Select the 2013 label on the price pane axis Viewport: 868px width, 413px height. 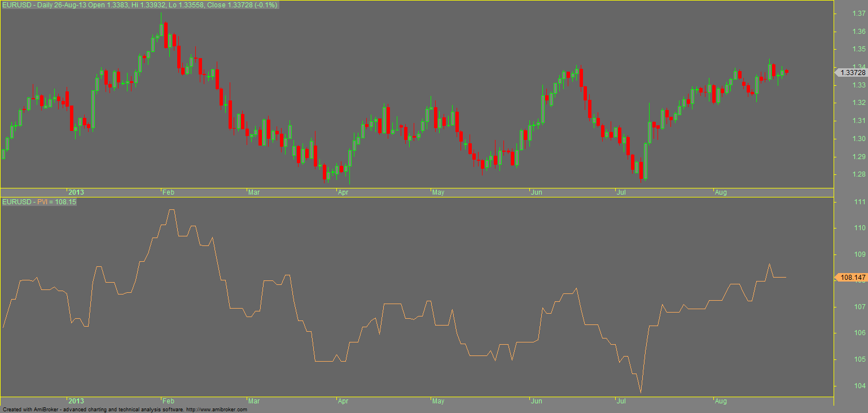pyautogui.click(x=76, y=192)
